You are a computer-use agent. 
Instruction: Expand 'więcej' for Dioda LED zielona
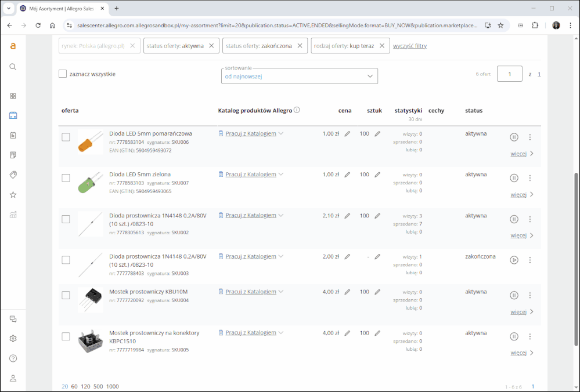click(522, 195)
